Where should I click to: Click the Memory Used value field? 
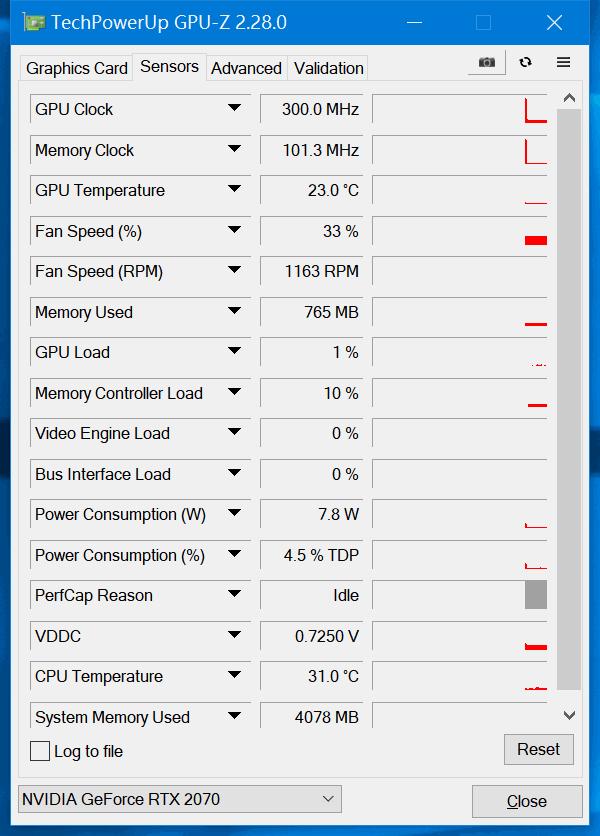pyautogui.click(x=310, y=312)
